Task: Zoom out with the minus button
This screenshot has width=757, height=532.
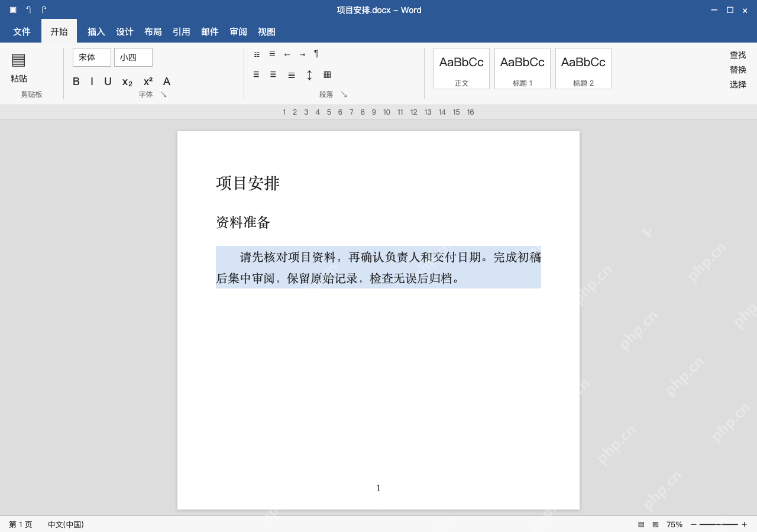Action: tap(694, 524)
